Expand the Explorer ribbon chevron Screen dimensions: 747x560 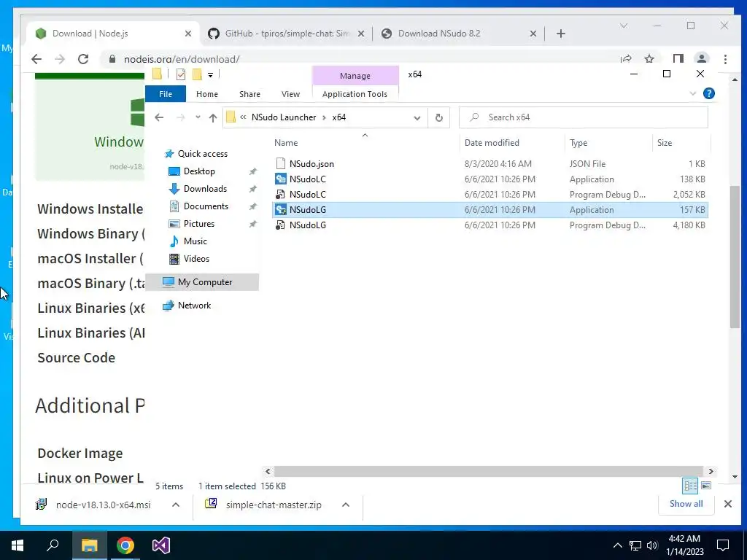[x=693, y=93]
